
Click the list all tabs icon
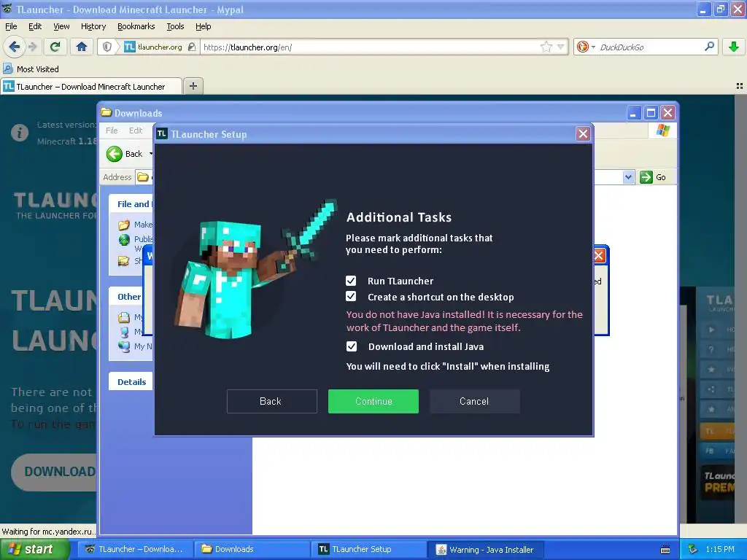coord(740,86)
